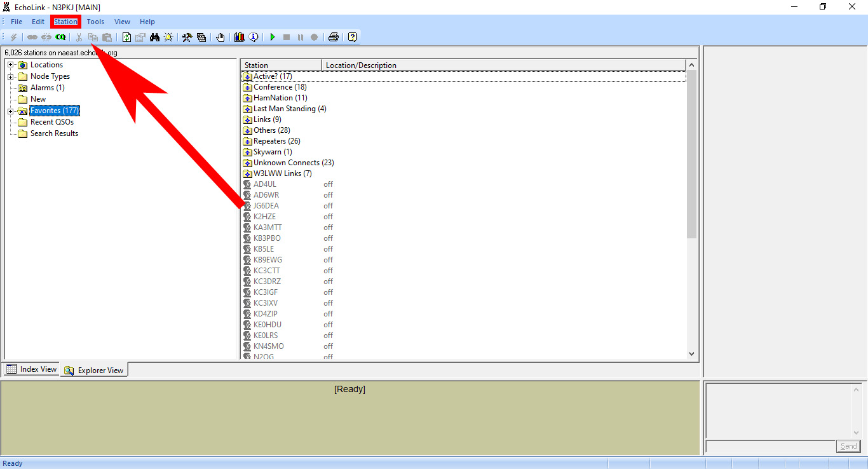
Task: Select station KD4ZIP in the list
Action: click(266, 314)
